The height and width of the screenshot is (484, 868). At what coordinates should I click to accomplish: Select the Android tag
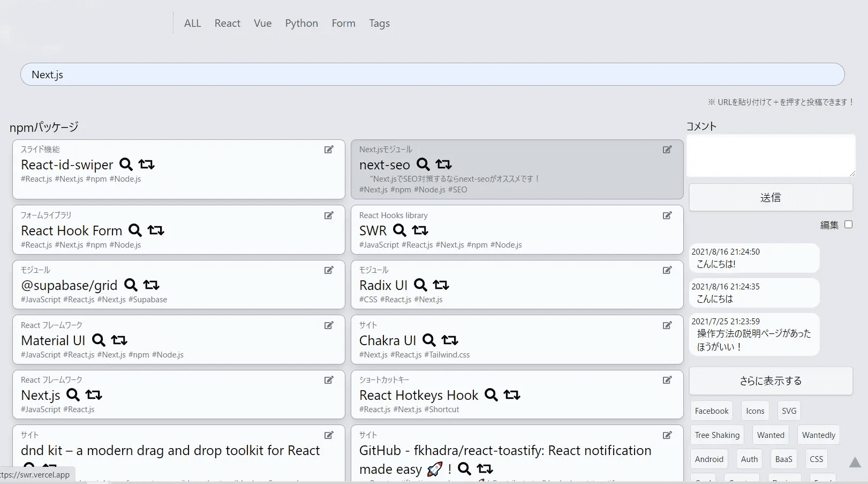click(x=709, y=459)
